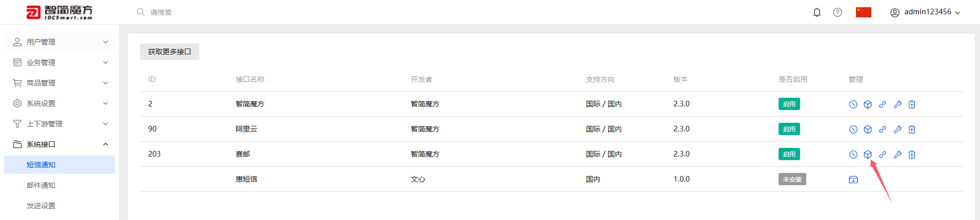Click the uninstall trash icon for 赛邮

912,155
